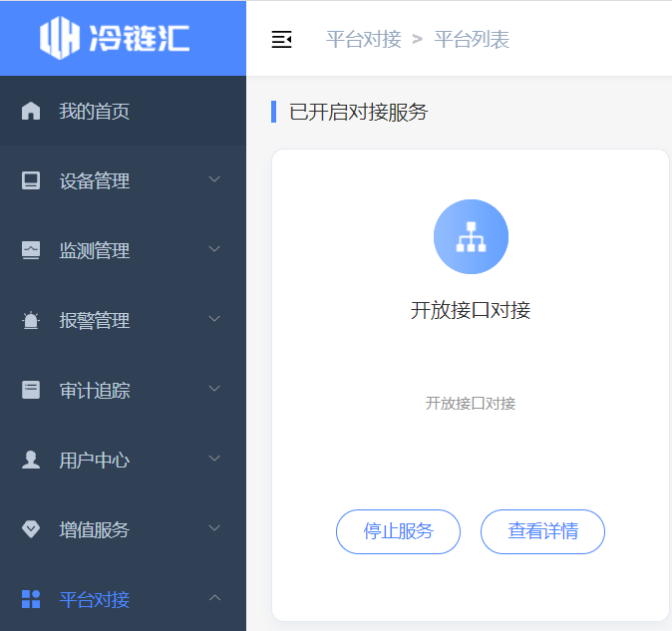Viewport: 672px width, 631px height.
Task: Click the device icon beside 设备管理
Action: [31, 180]
